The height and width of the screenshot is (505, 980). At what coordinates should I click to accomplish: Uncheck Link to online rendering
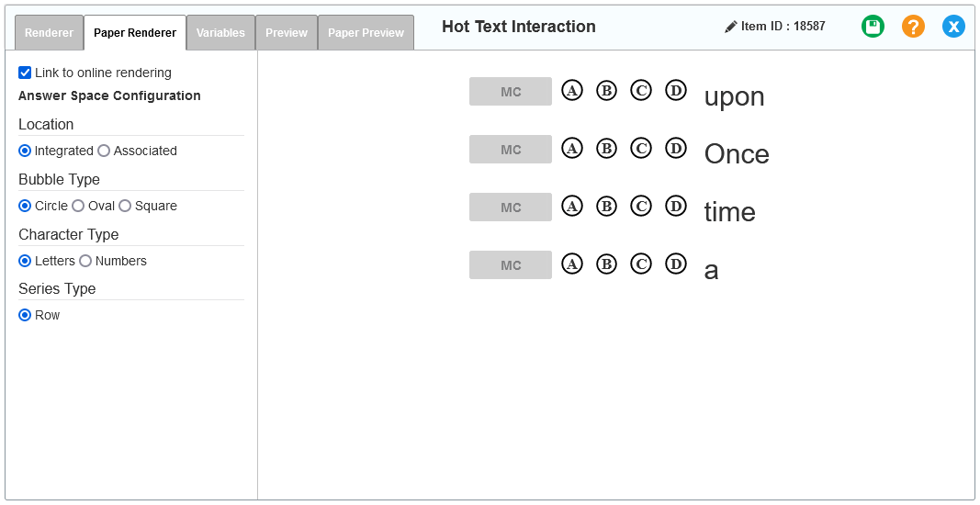click(x=25, y=73)
